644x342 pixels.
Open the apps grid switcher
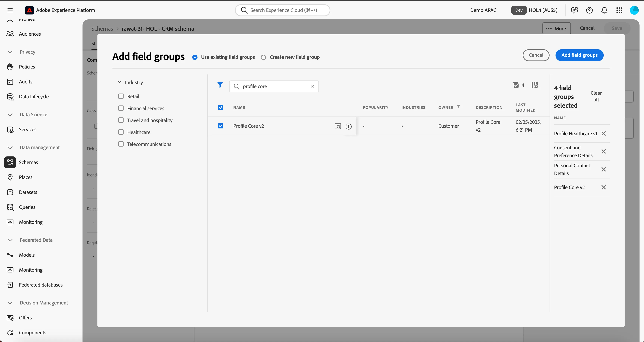coord(619,10)
